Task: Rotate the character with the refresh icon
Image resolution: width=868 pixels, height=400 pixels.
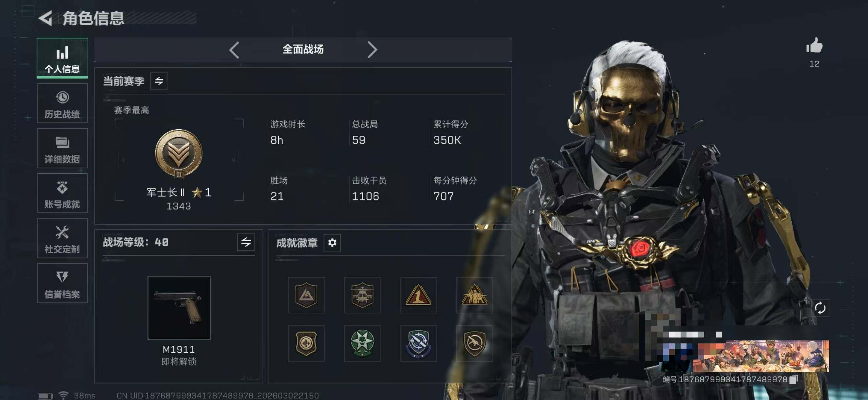Action: click(x=820, y=308)
